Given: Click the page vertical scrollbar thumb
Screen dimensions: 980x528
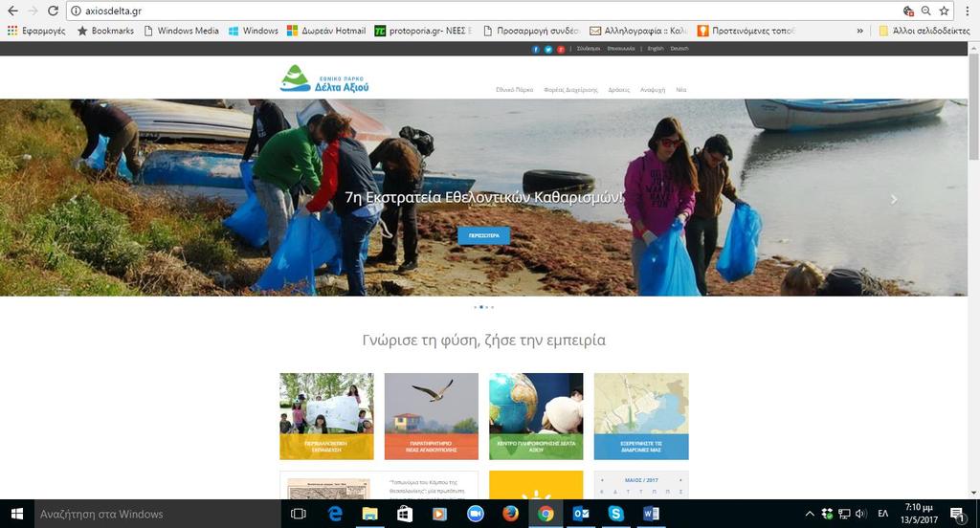Looking at the screenshot, I should click(973, 106).
